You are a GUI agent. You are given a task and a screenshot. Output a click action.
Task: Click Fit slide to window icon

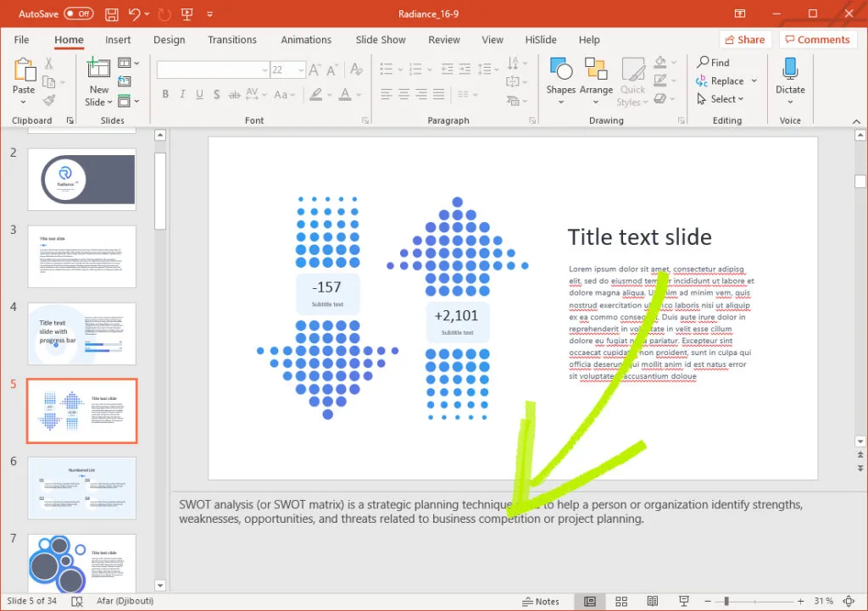tap(849, 601)
